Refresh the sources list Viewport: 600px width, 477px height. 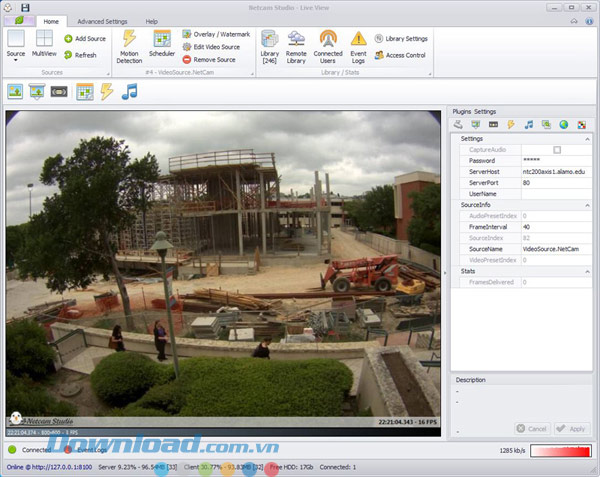[80, 55]
